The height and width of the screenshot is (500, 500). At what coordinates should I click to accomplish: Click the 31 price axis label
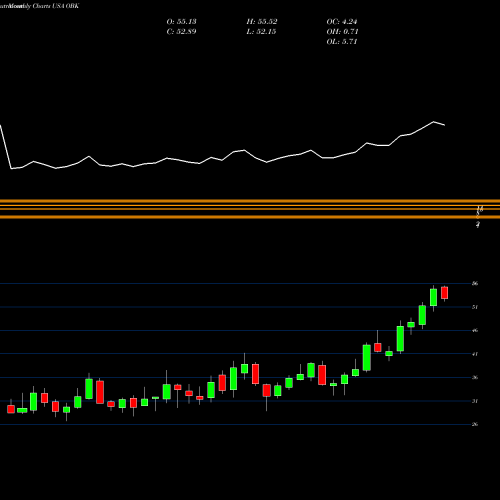coord(475,401)
